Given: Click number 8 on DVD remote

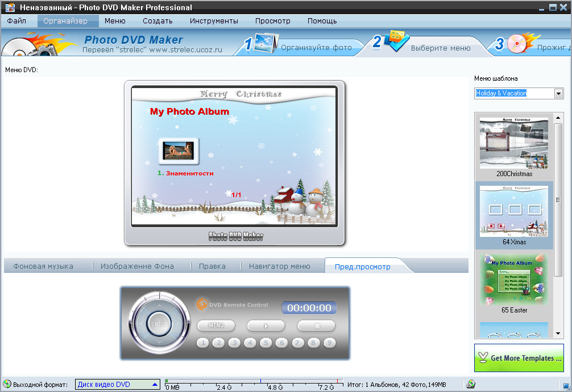Looking at the screenshot, I should pos(313,343).
